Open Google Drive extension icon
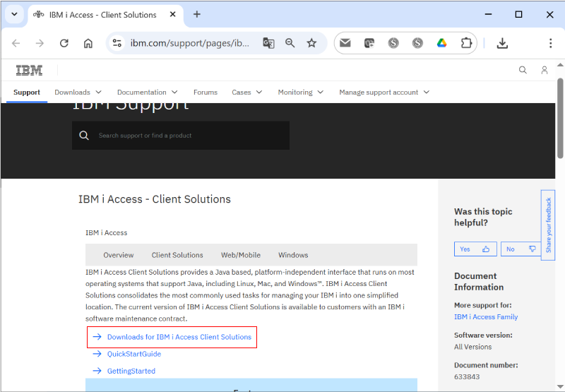Image resolution: width=565 pixels, height=392 pixels. click(x=442, y=43)
